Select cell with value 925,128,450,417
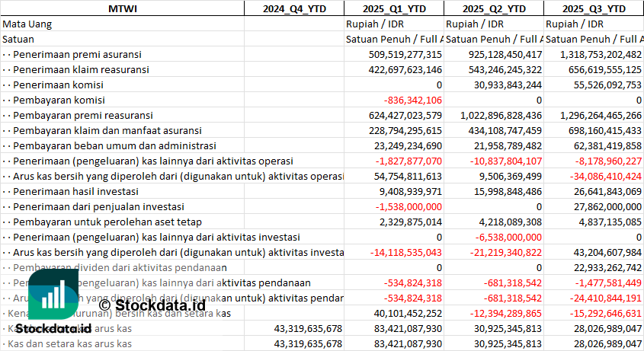 494,54
